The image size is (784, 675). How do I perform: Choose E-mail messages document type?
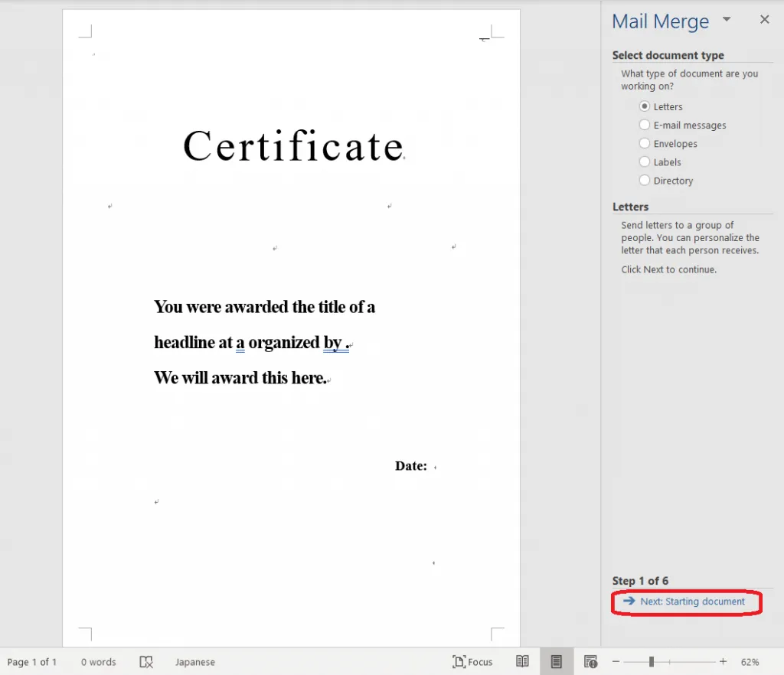[645, 125]
